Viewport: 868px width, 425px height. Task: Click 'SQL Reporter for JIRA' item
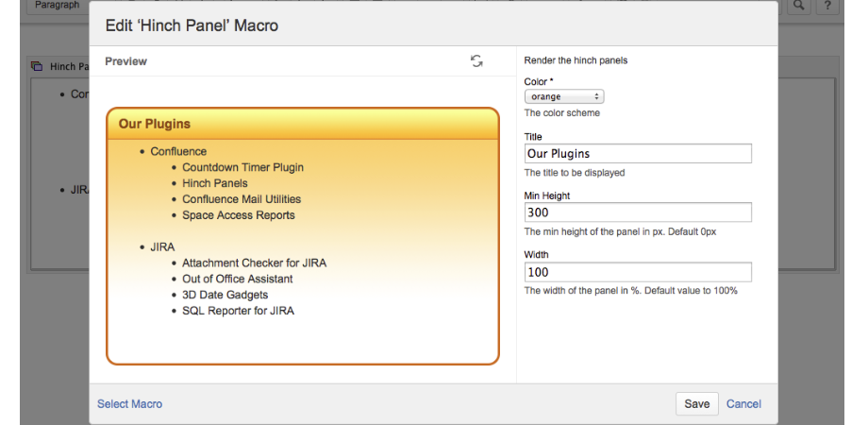pos(238,312)
